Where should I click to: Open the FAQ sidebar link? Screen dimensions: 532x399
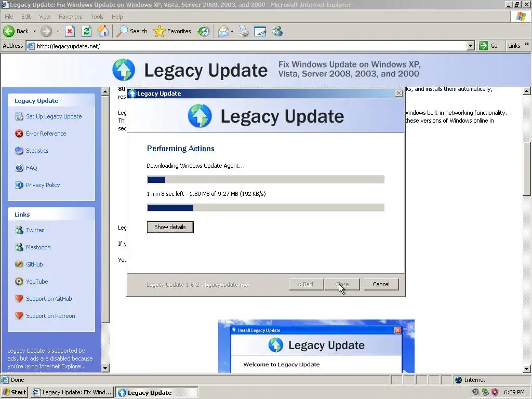(x=31, y=168)
